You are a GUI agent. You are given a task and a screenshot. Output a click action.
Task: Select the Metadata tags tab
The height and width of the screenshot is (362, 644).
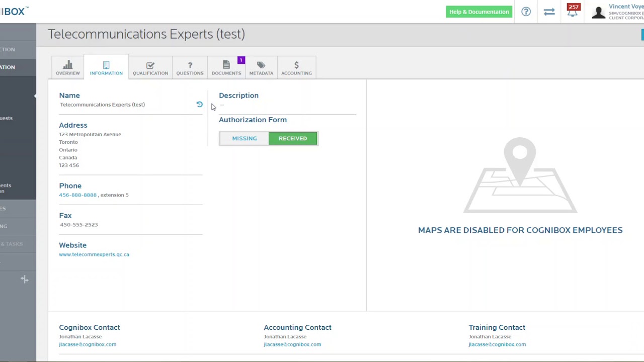(x=261, y=68)
